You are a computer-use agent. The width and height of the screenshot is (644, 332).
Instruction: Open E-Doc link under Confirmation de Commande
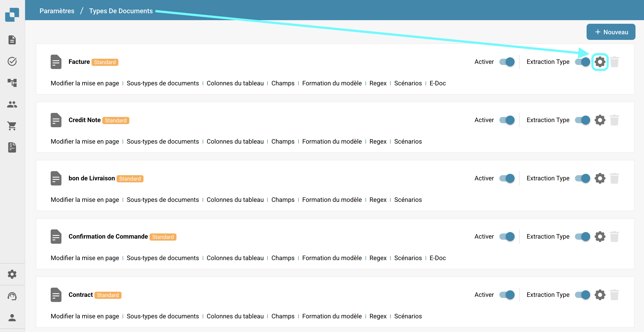click(437, 258)
